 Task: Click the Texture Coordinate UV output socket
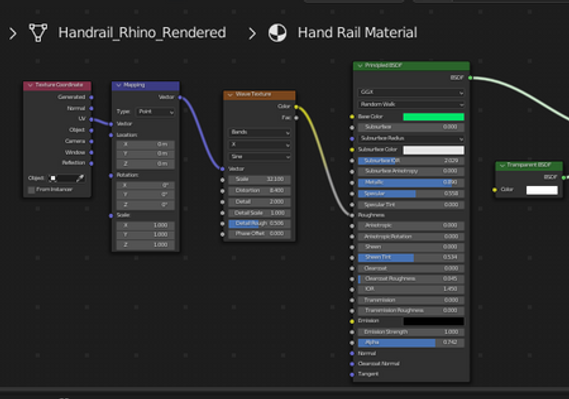tap(91, 119)
